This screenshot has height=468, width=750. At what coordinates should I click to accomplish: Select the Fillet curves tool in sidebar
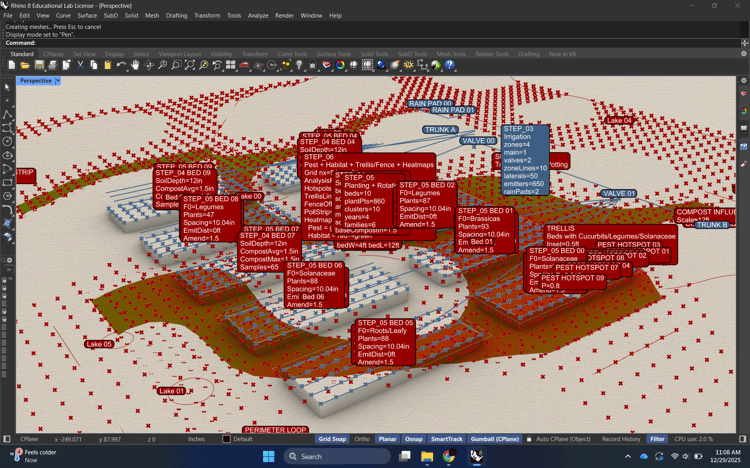click(7, 210)
